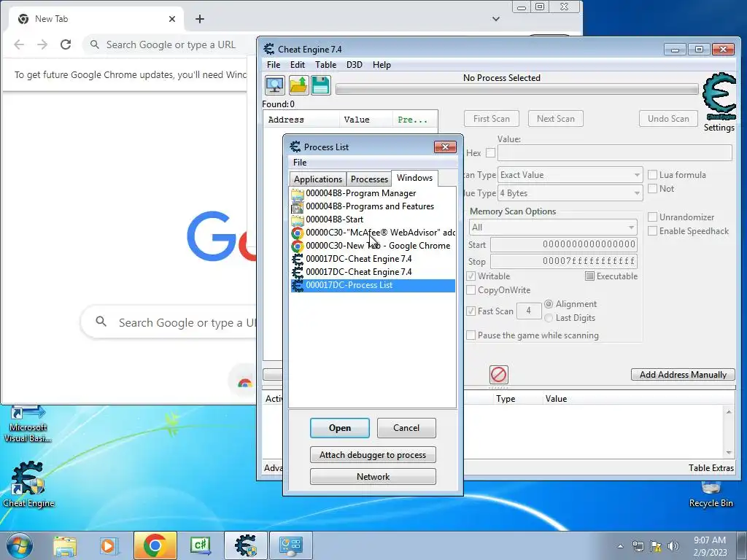The image size is (747, 560).
Task: Toggle the Not checkbox
Action: [x=653, y=189]
